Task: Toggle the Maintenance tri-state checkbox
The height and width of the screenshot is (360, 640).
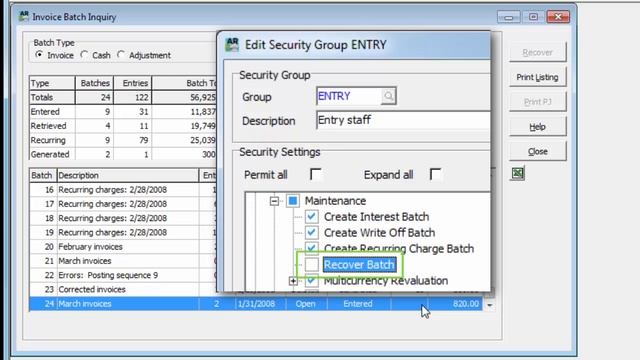Action: click(x=293, y=200)
